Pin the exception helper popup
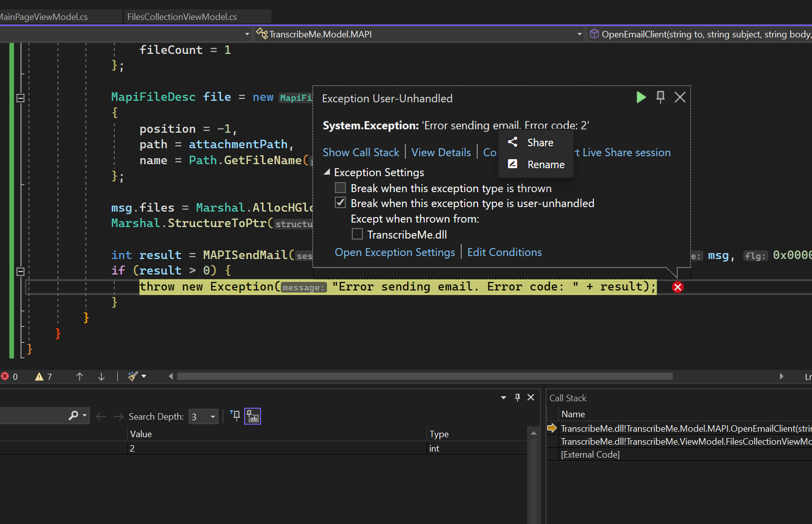812x524 pixels. click(660, 97)
